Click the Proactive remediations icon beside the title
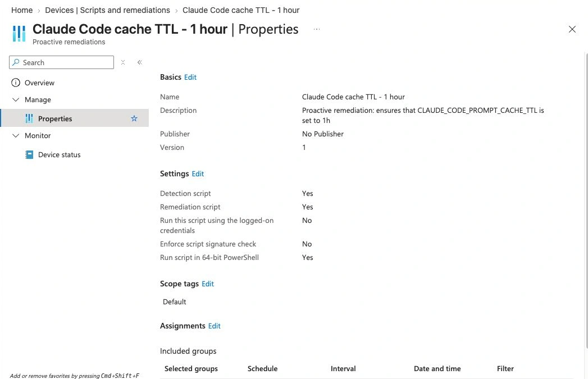Viewport: 588px width, 379px height. [19, 33]
